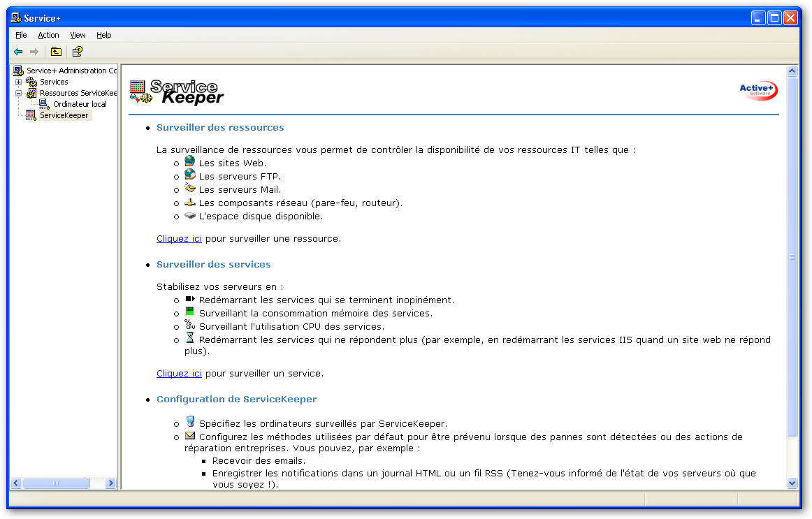The image size is (812, 519).
Task: Click the 'Les sites Web' globe icon
Action: pos(190,161)
